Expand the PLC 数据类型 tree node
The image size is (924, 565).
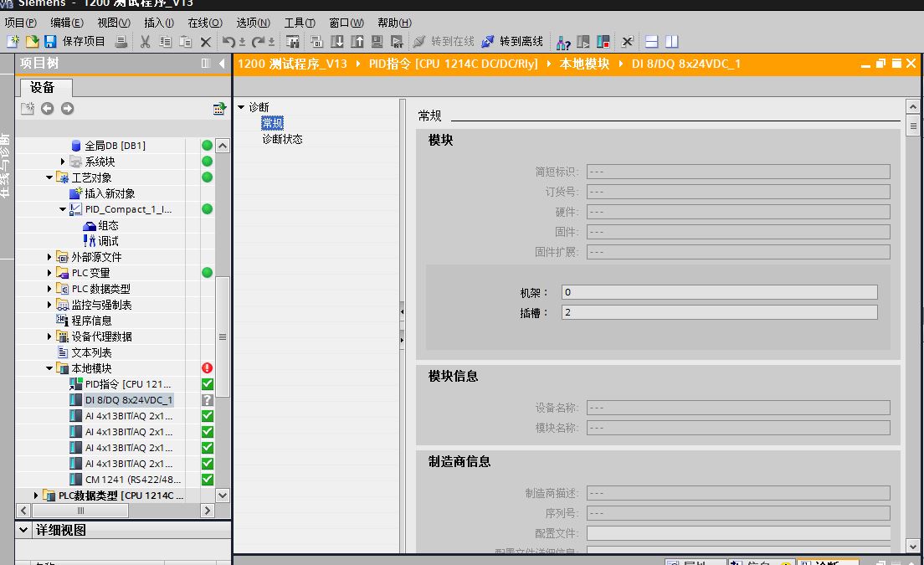click(x=49, y=289)
